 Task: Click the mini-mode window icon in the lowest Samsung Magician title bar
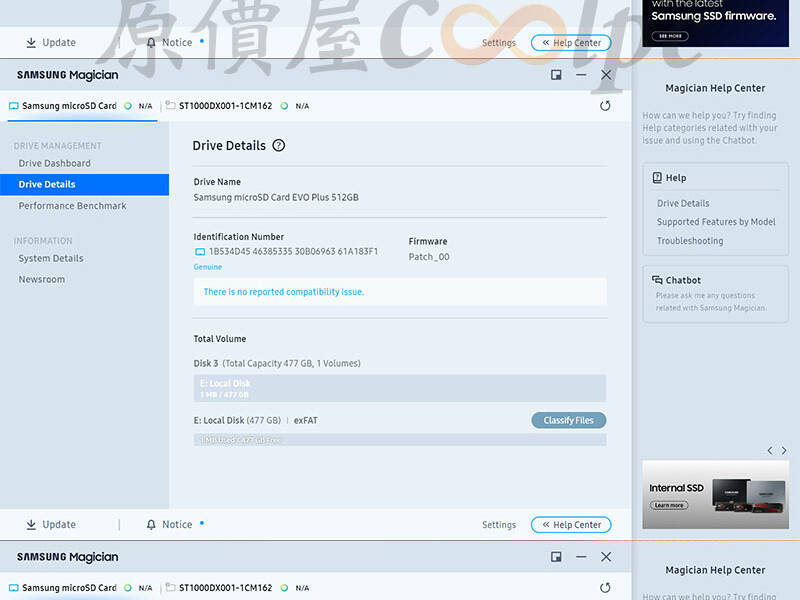pos(556,557)
